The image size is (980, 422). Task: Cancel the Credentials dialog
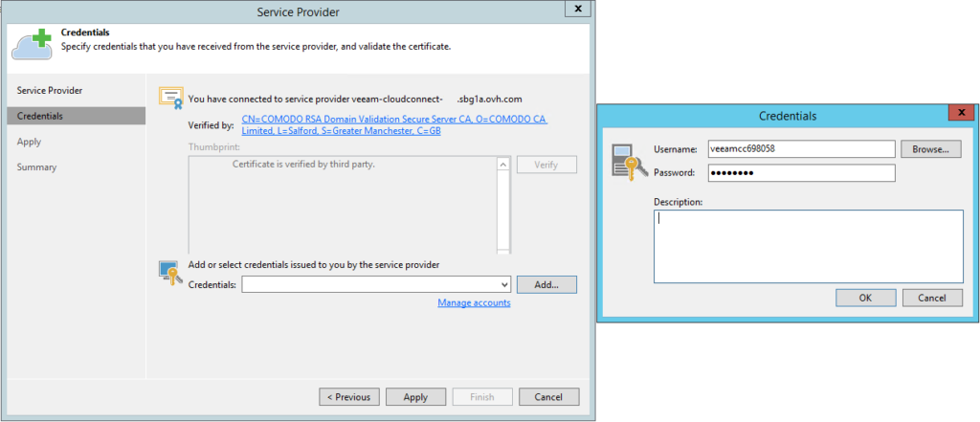932,299
